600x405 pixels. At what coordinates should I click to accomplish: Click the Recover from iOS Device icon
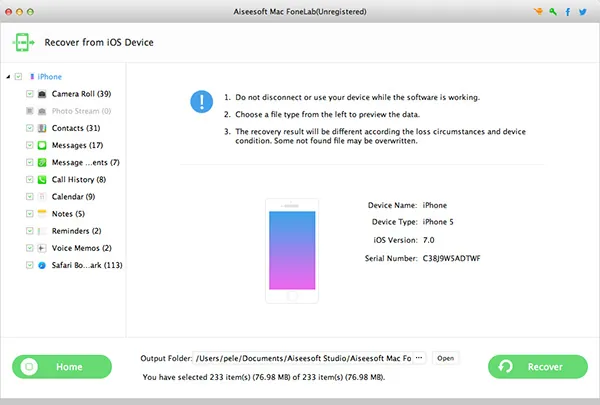click(23, 42)
